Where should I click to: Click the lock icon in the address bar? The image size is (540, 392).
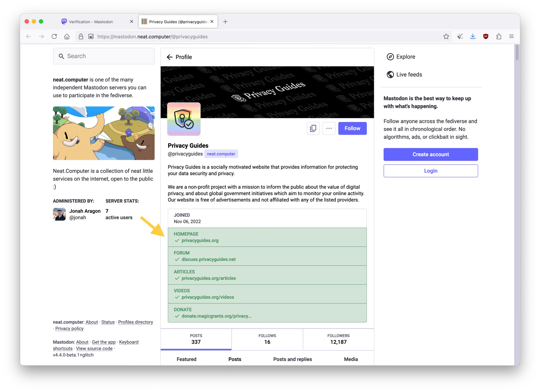(x=81, y=37)
